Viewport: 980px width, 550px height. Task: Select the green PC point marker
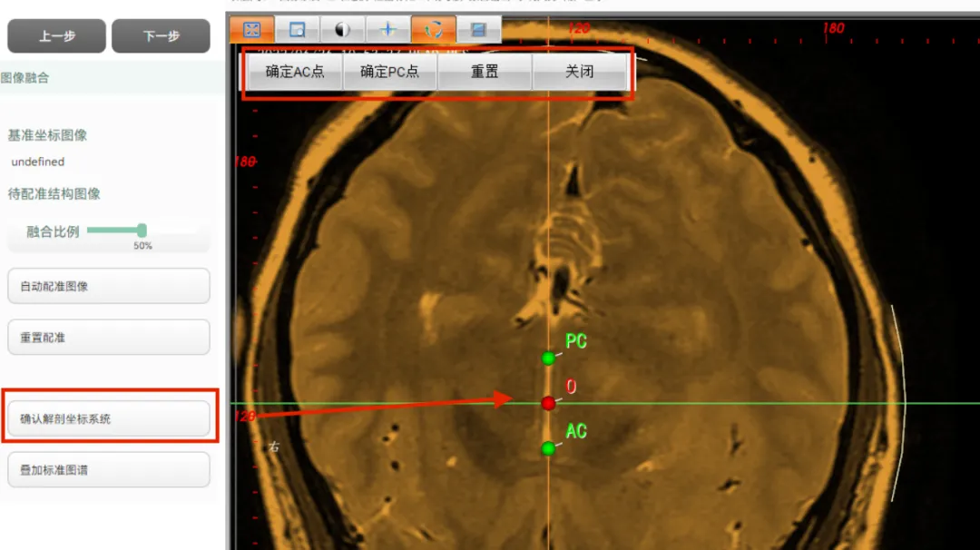[x=548, y=358]
